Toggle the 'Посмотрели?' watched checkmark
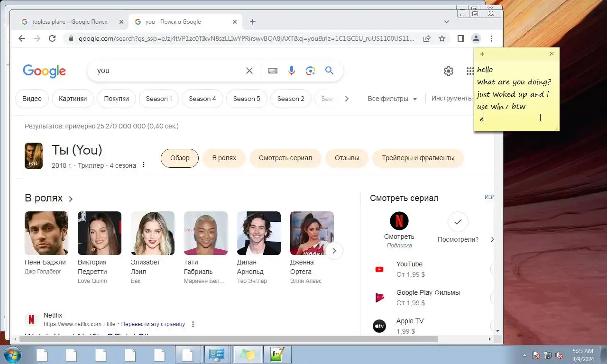The height and width of the screenshot is (364, 607). 458,222
